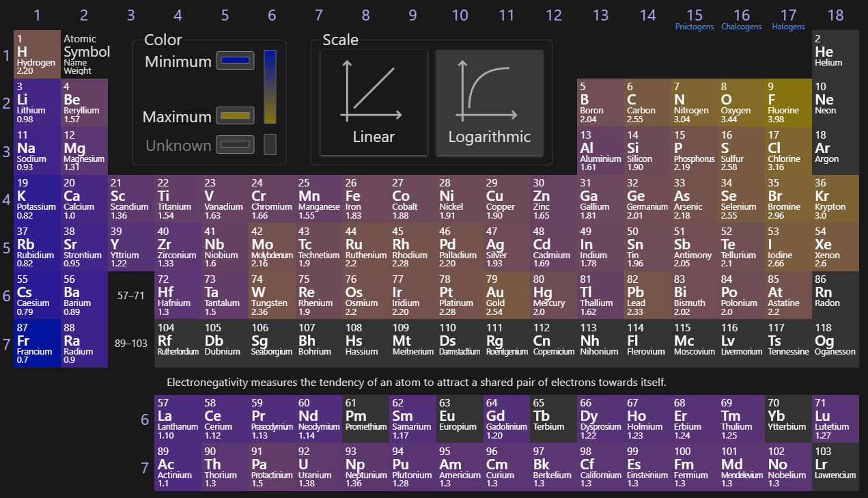Choose the Helium element cell
This screenshot has height=498, width=868.
point(835,54)
